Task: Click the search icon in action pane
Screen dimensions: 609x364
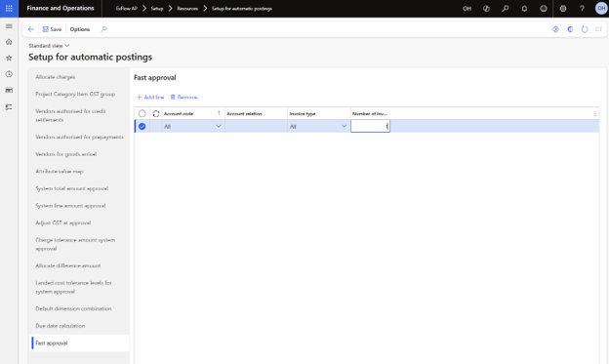Action: tap(104, 29)
